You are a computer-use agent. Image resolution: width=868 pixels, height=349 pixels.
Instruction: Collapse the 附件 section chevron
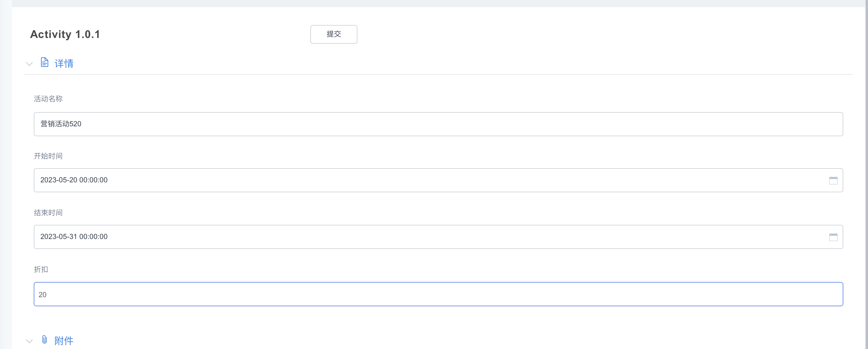coord(29,341)
